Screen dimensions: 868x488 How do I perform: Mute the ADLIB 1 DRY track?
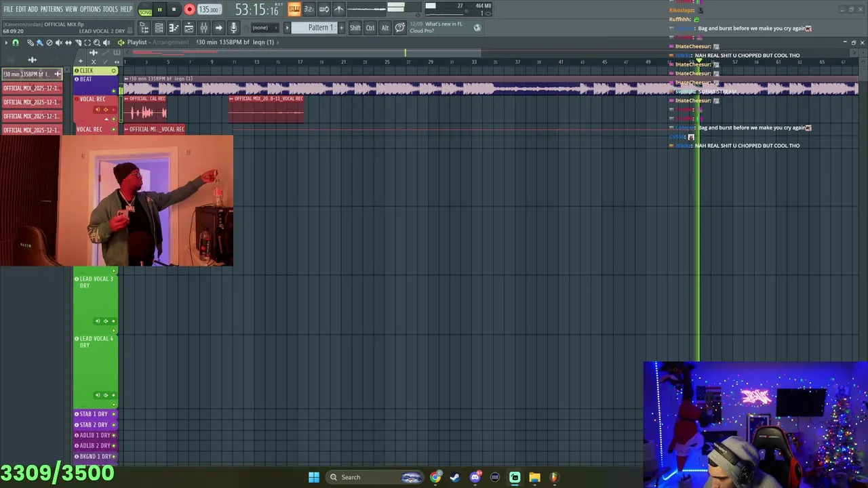(x=113, y=435)
